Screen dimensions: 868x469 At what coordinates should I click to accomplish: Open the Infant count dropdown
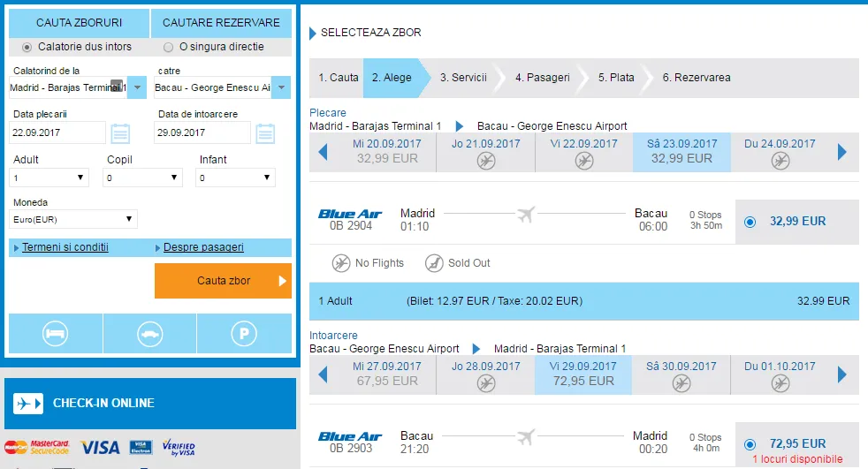pos(235,178)
